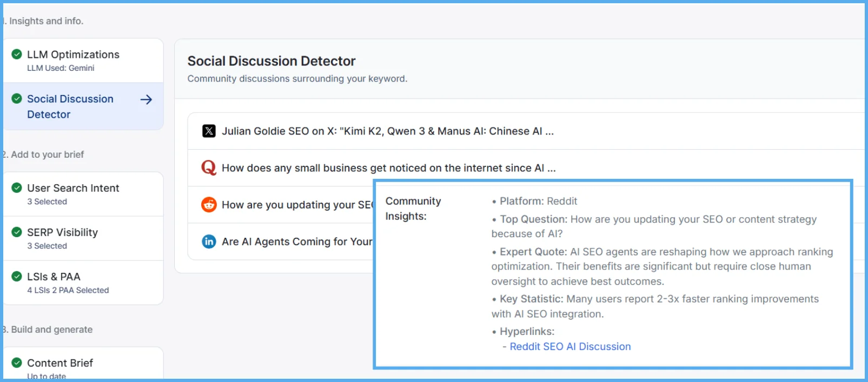
Task: Click the Social Discussion Detector heading
Action: [x=271, y=61]
